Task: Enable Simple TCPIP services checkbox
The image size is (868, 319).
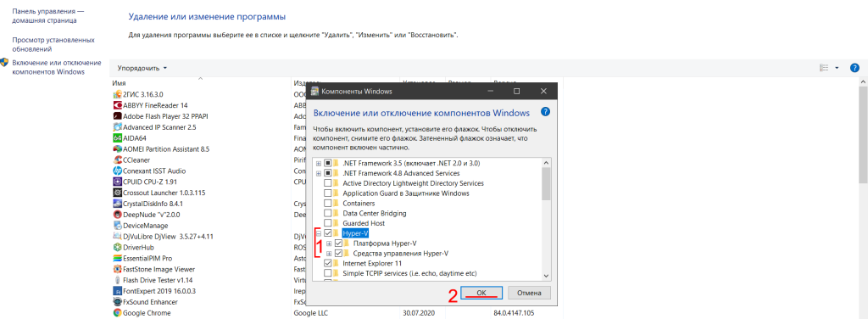Action: click(328, 273)
